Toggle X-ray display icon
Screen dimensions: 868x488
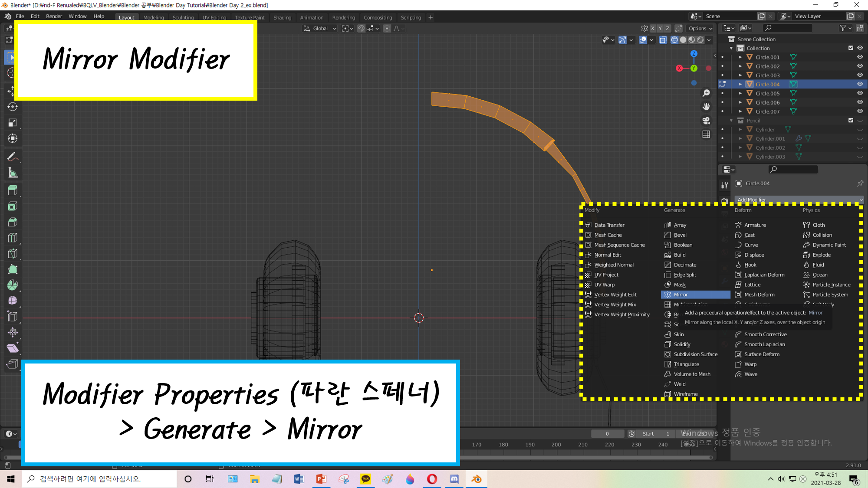663,40
